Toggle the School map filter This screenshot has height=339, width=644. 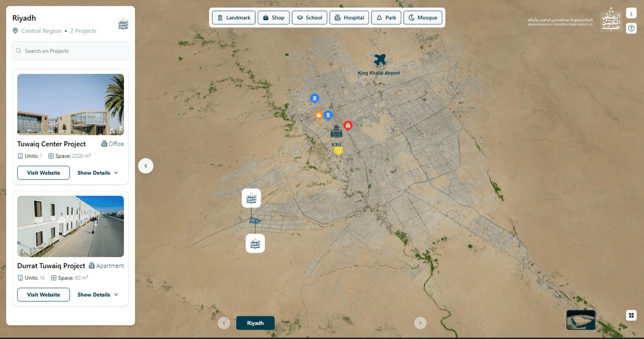tap(309, 18)
